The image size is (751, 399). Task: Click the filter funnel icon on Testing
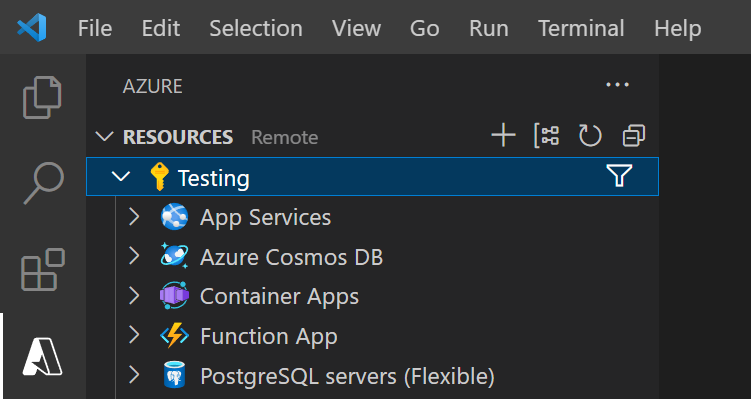point(619,176)
